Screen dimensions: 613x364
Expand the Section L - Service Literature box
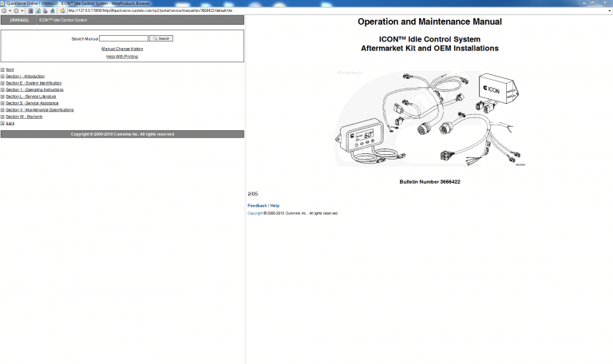point(2,97)
